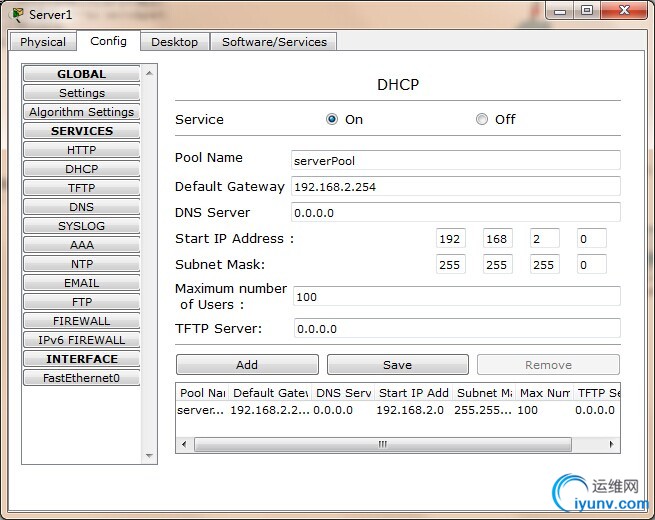
Task: Click Subnet Mask third octet field
Action: 544,264
